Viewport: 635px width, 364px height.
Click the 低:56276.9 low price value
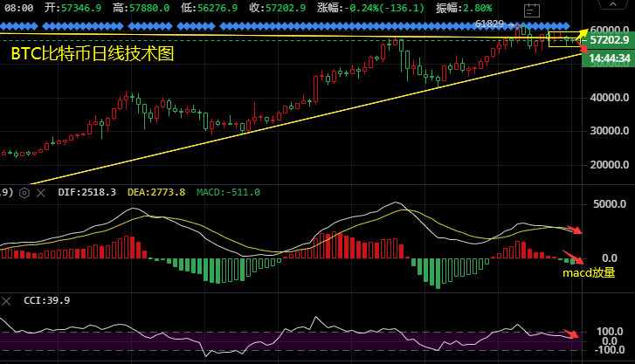[210, 8]
